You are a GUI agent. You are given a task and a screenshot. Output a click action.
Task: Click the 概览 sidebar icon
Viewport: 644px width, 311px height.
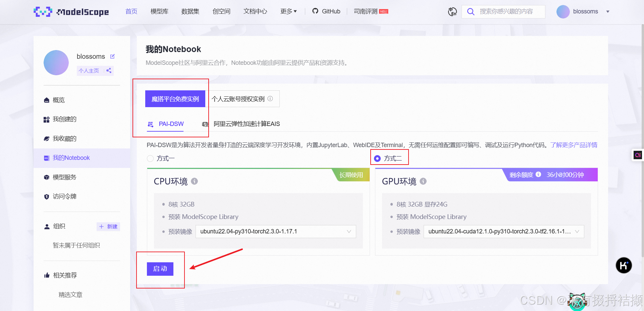[x=47, y=100]
